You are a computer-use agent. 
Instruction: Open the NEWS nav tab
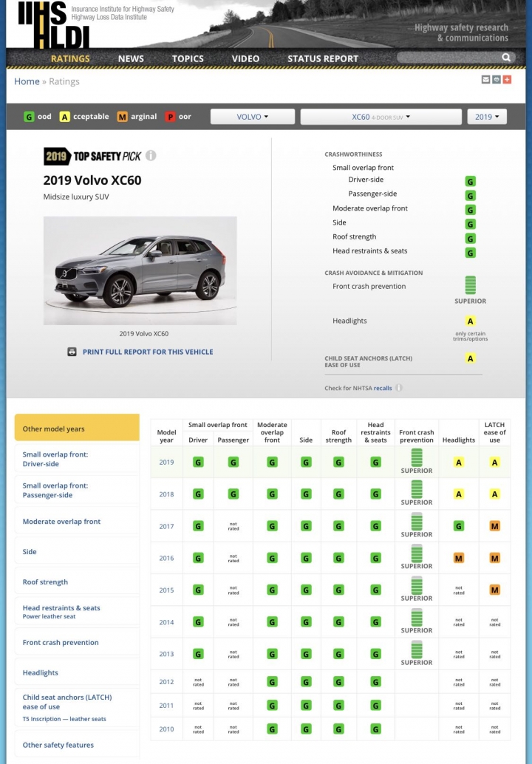pos(131,58)
